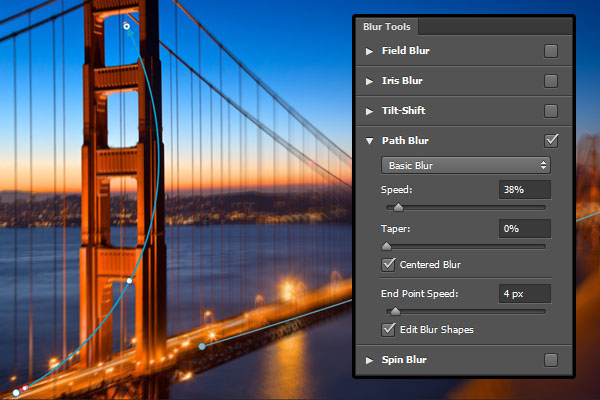Click the Speed slider handle
The width and height of the screenshot is (600, 400).
pos(398,207)
